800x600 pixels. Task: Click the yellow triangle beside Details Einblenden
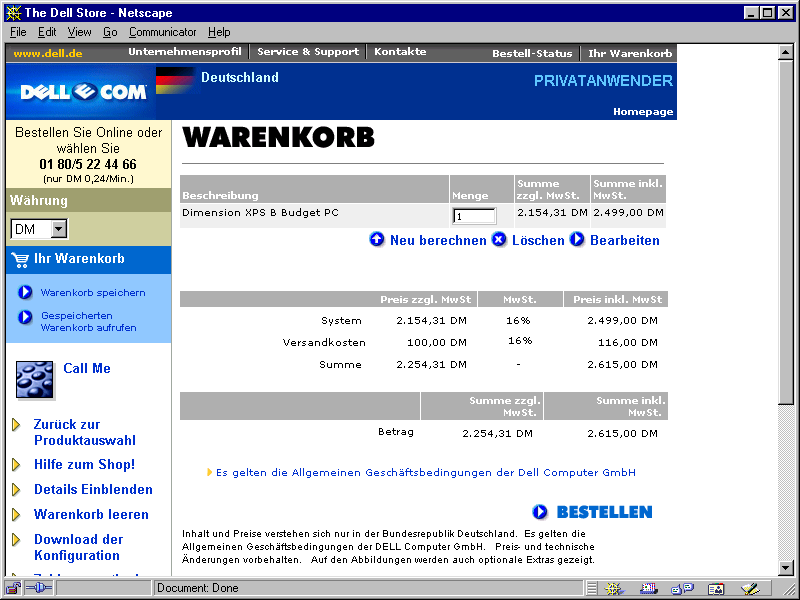tap(16, 489)
